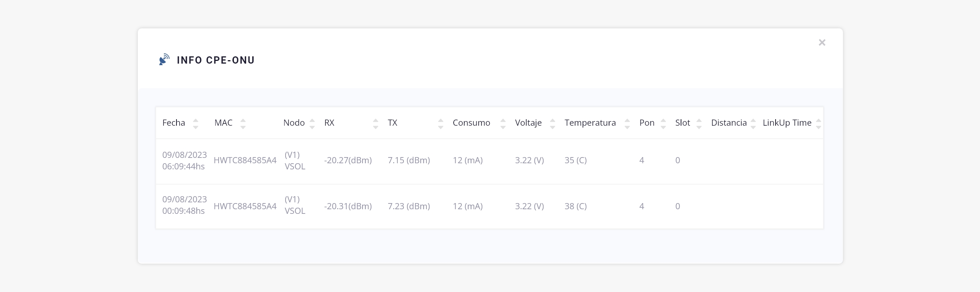Click the Slot column sort arrows
Viewport: 980px width, 292px height.
click(x=699, y=123)
